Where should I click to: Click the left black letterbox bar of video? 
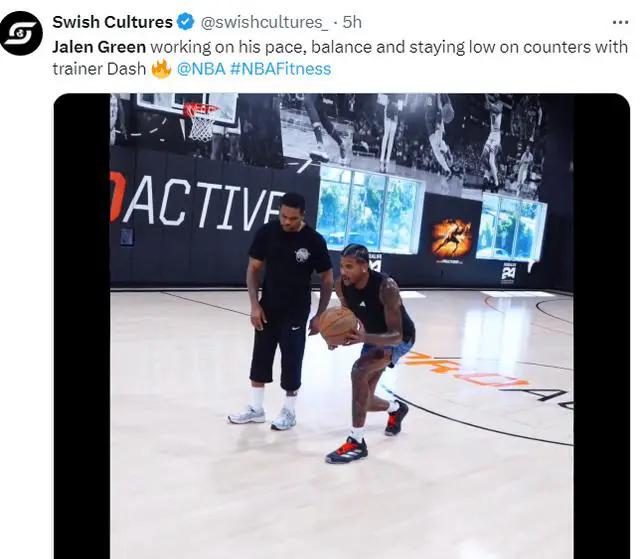(82, 326)
